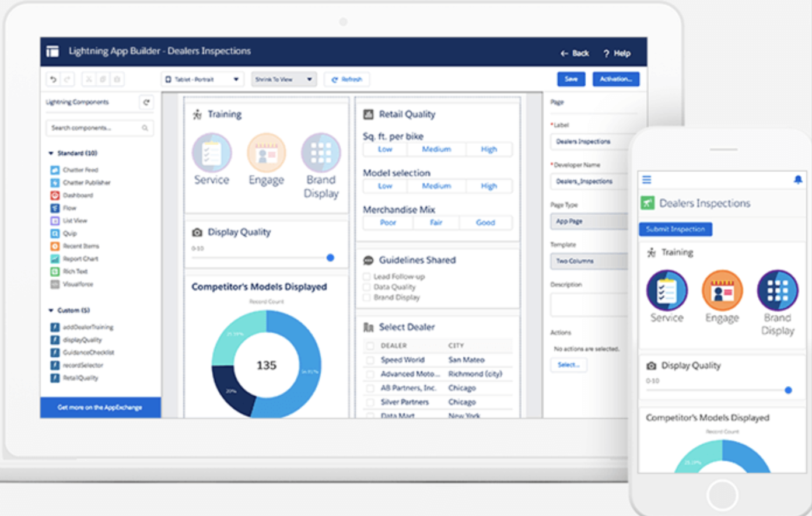Open the Shrink To View zoom dropdown

283,79
